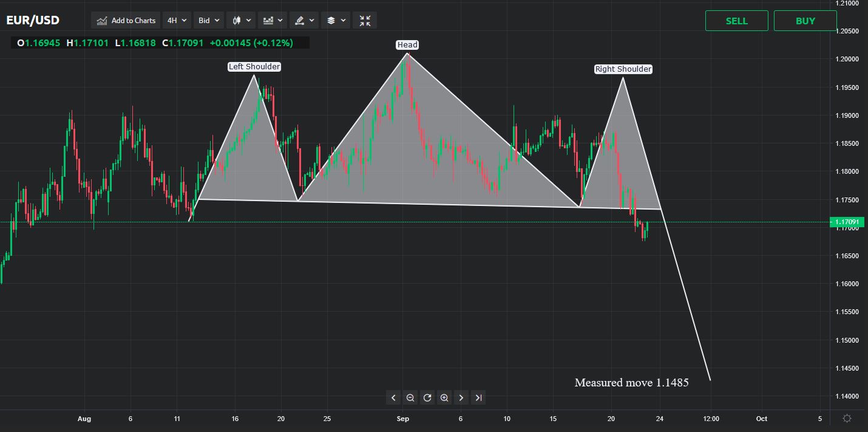Screen dimensions: 868x432
Task: Click the Oct label on time axis
Action: (761, 419)
